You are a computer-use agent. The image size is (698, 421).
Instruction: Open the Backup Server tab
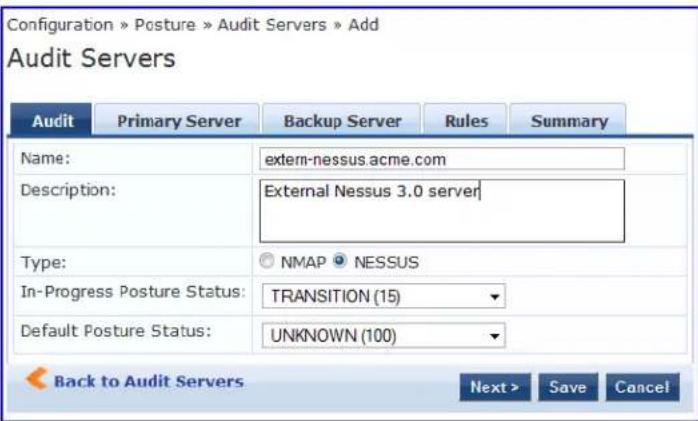(x=342, y=120)
